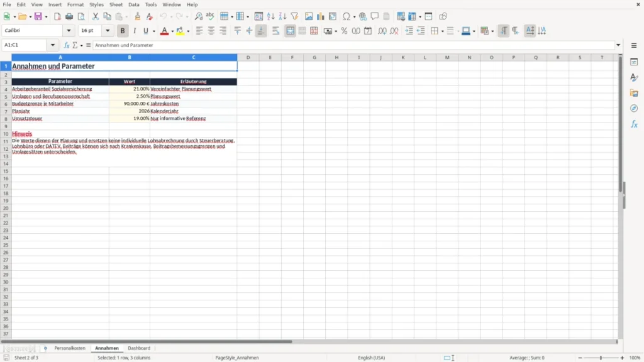Click the Cut scissors icon
The width and height of the screenshot is (644, 362).
pyautogui.click(x=96, y=16)
